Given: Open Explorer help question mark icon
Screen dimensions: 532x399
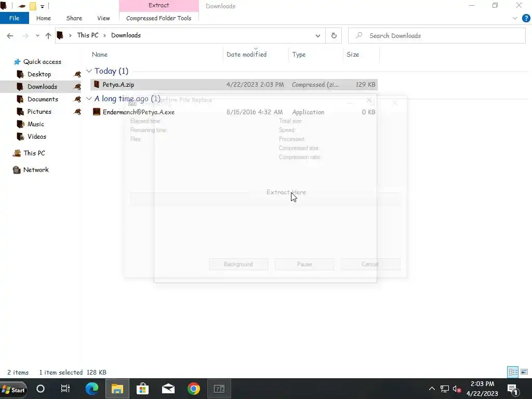Looking at the screenshot, I should click(x=526, y=18).
